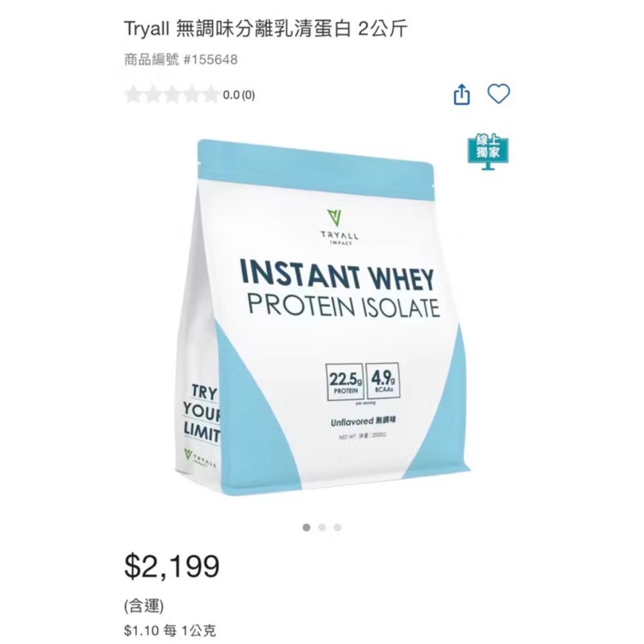Select the second rating star
Screen dimensions: 644x644
click(153, 95)
